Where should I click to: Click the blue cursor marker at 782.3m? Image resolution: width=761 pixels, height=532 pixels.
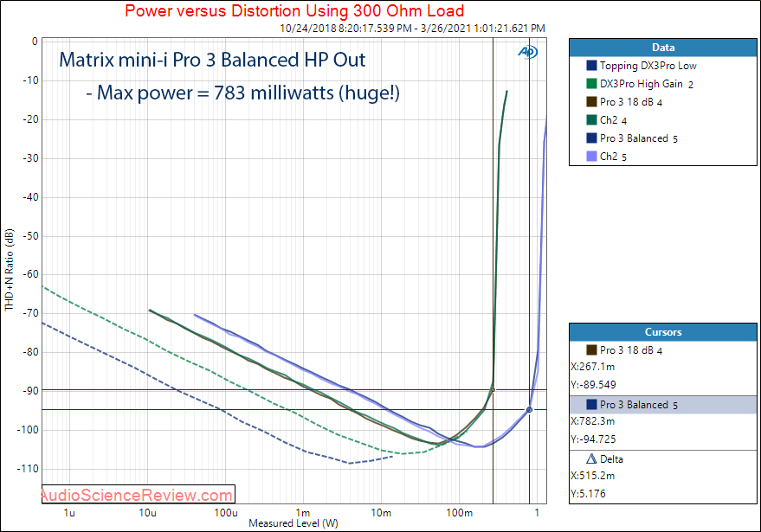tap(530, 410)
